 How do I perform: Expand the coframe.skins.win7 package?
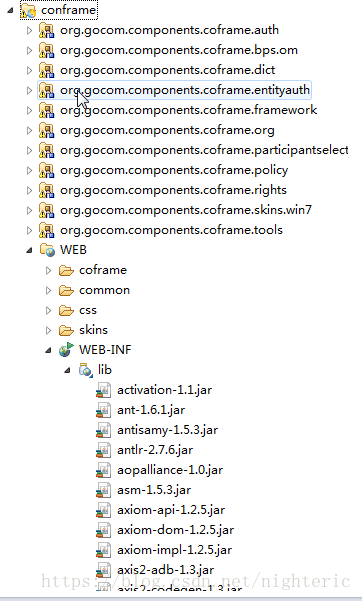coord(30,210)
